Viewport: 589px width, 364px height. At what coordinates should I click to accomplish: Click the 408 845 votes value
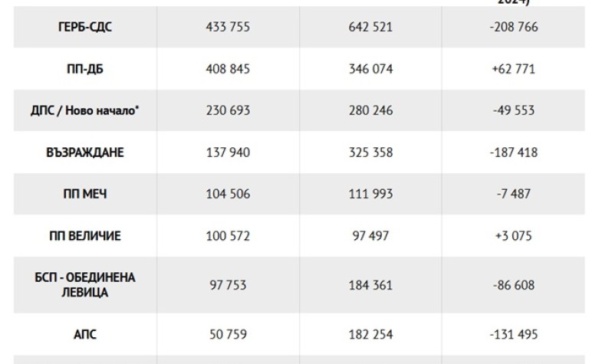(x=228, y=69)
